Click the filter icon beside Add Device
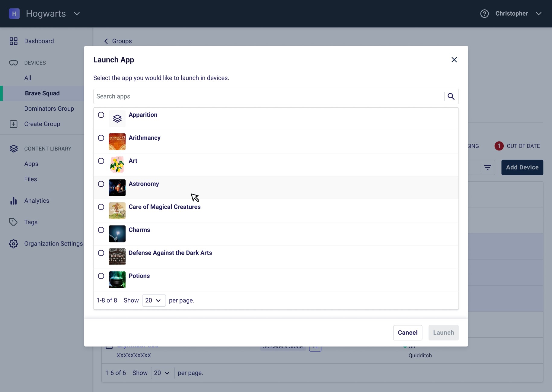 point(488,167)
